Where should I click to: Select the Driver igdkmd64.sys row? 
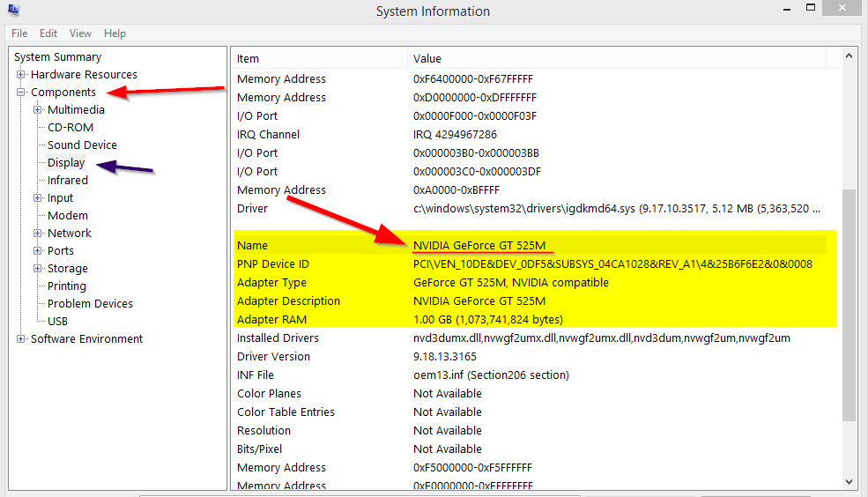(530, 209)
